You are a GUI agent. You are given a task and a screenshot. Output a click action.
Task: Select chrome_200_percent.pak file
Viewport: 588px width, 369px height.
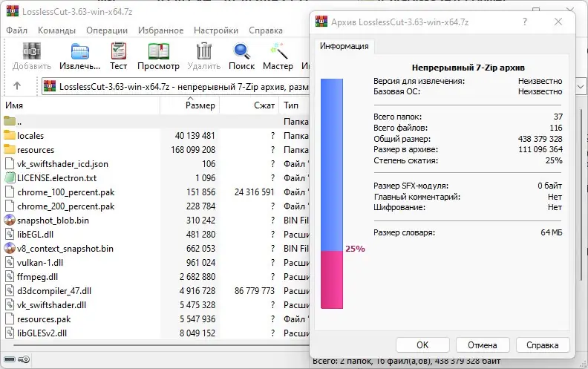point(66,206)
